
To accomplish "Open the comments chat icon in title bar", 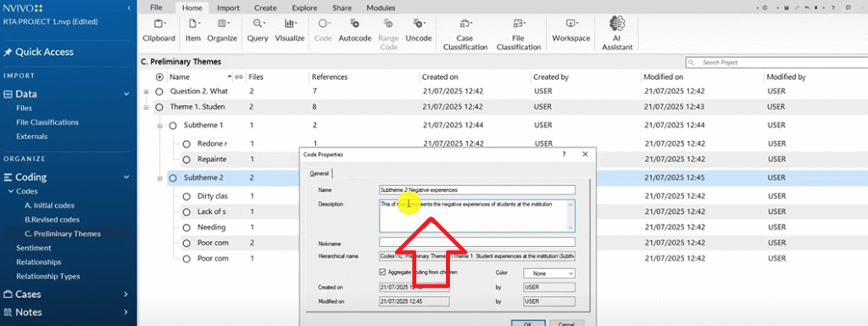I will [849, 8].
